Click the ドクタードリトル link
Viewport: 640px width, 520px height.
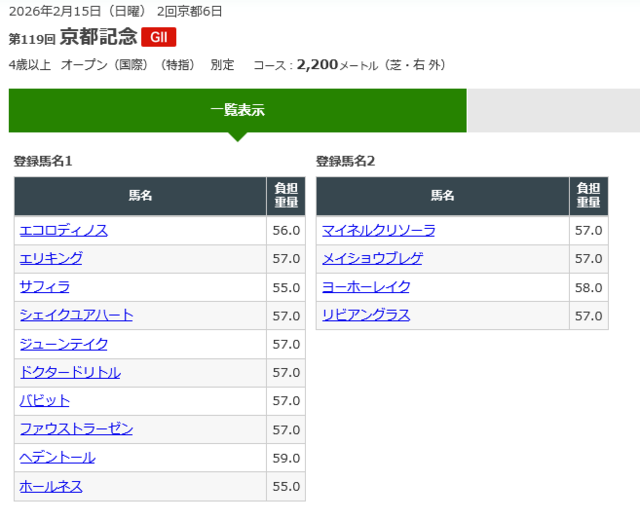70,372
